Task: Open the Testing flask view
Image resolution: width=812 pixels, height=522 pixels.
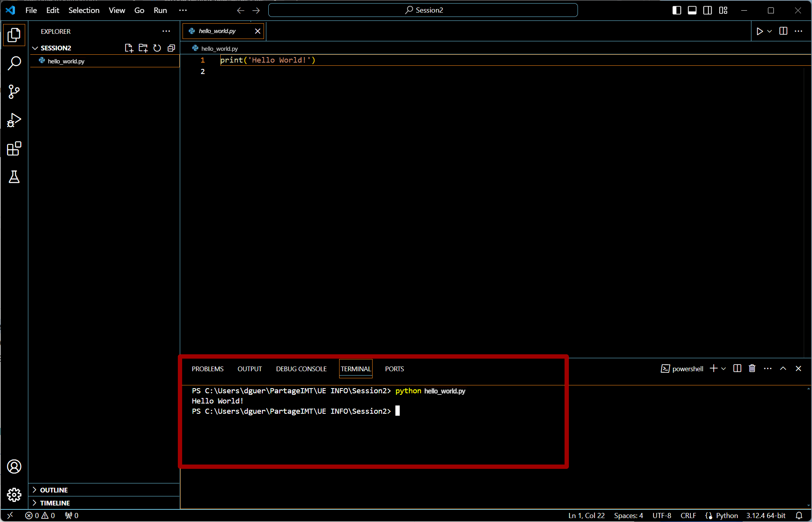Action: tap(14, 177)
